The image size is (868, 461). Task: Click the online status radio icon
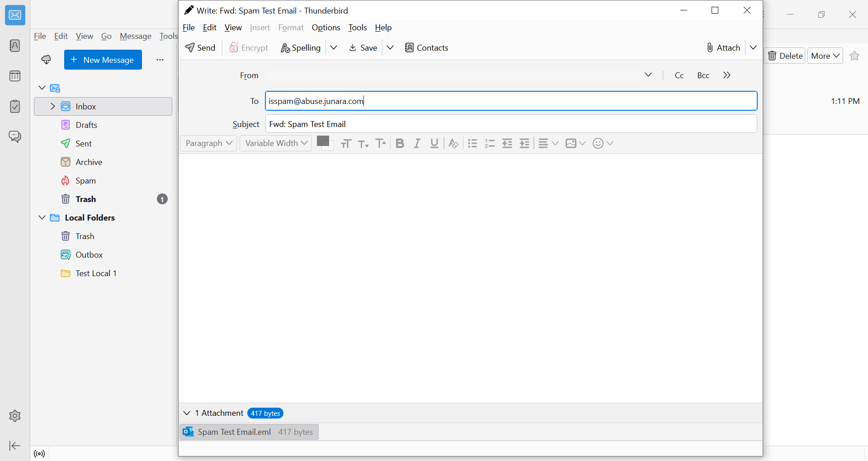pos(40,454)
